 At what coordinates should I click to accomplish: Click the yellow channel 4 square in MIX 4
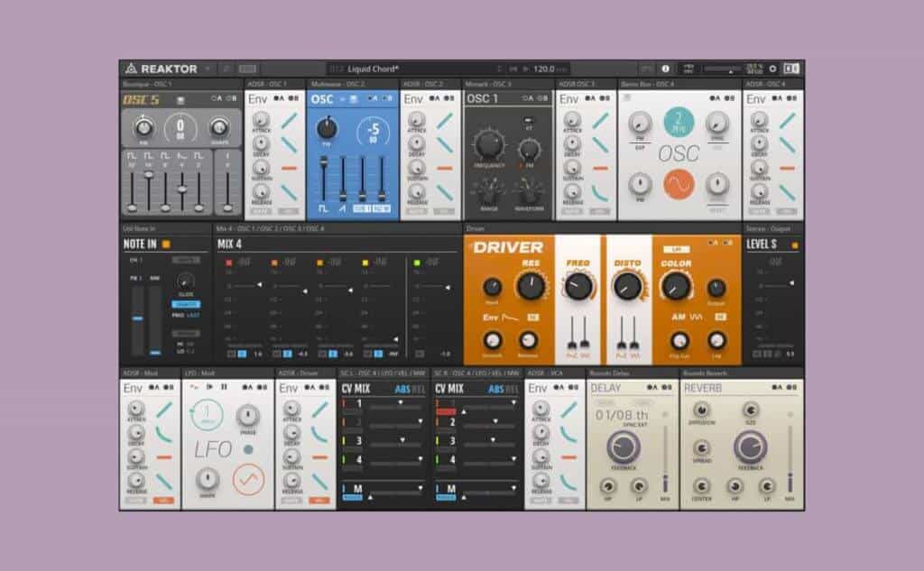(365, 262)
